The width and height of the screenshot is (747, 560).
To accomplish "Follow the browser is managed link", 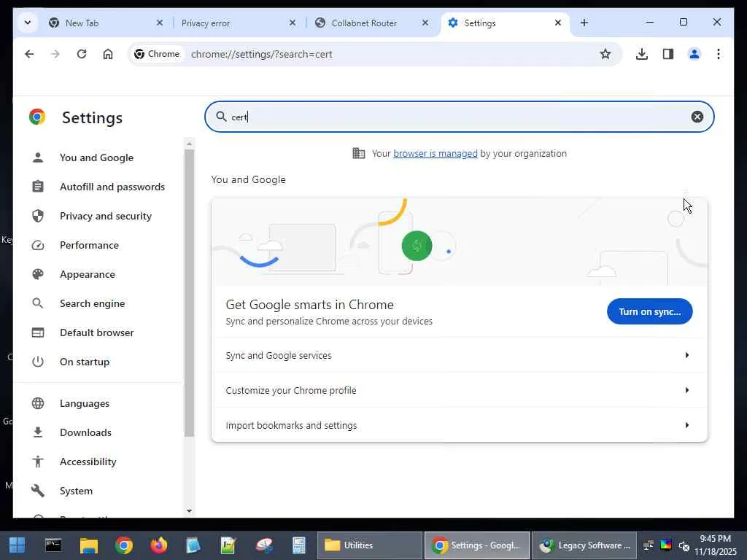I will 435,153.
